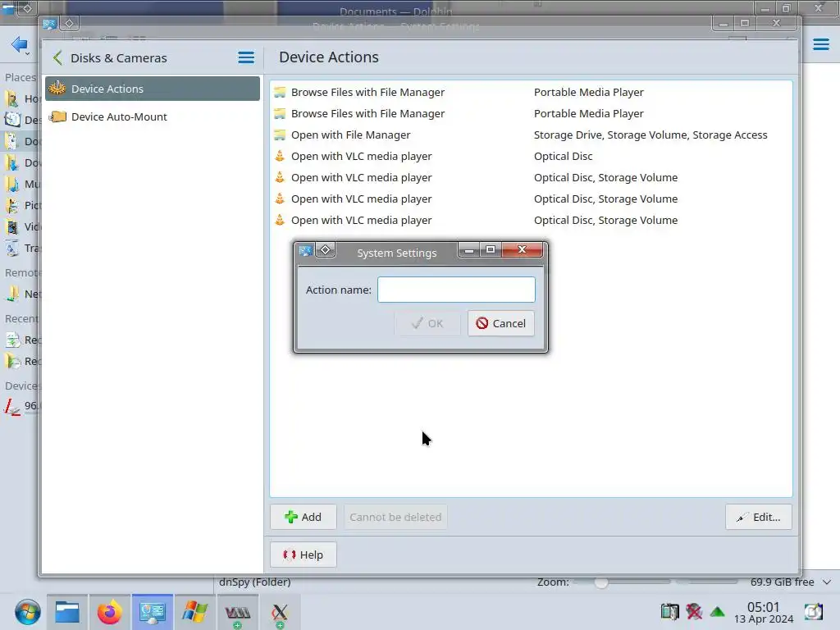The width and height of the screenshot is (840, 630).
Task: Launch Firefox from the taskbar
Action: tap(109, 612)
